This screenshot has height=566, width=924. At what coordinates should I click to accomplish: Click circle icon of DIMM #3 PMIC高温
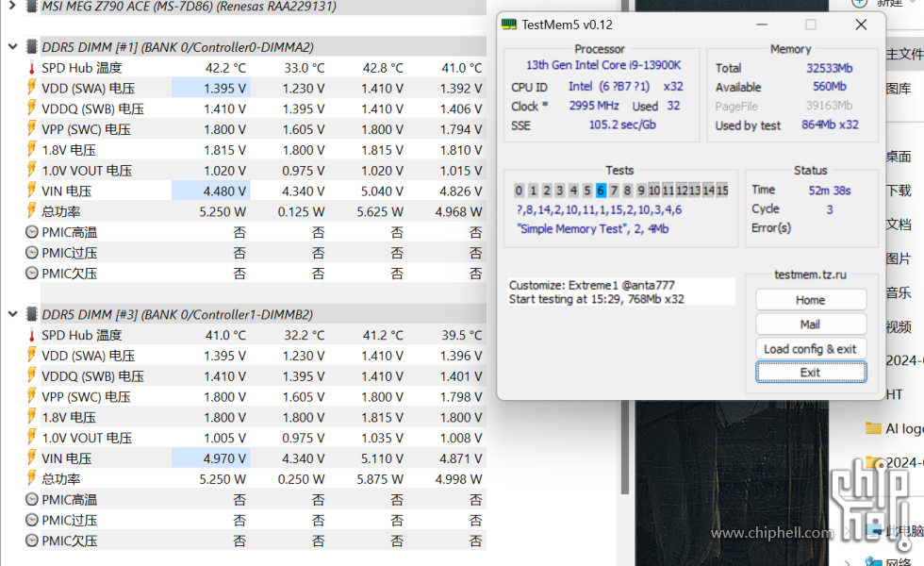pyautogui.click(x=32, y=499)
